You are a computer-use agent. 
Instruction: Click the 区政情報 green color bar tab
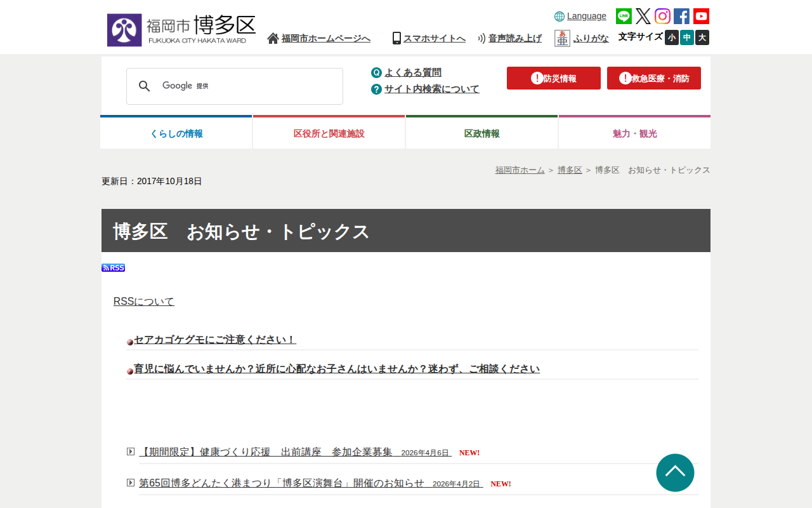click(x=481, y=117)
